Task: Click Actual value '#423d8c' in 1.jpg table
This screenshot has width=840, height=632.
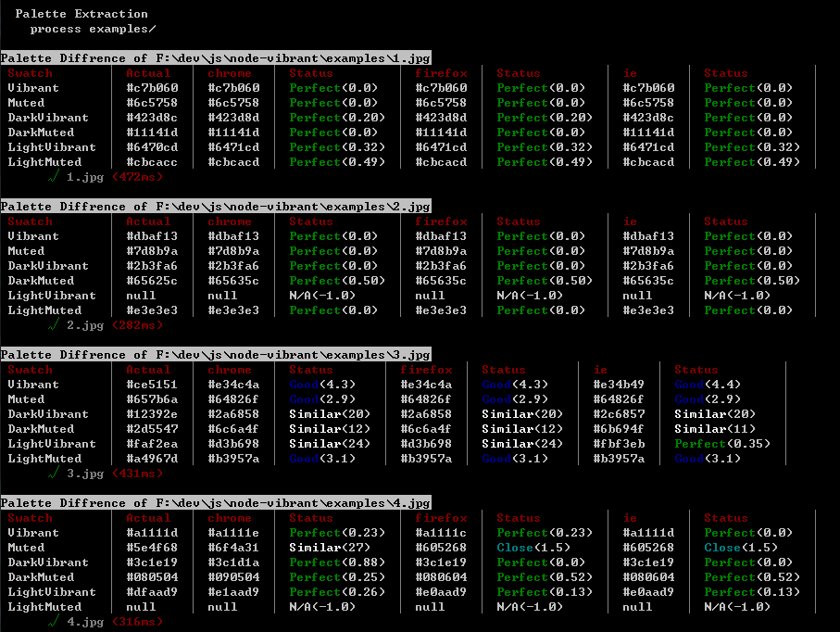Action: pos(152,118)
